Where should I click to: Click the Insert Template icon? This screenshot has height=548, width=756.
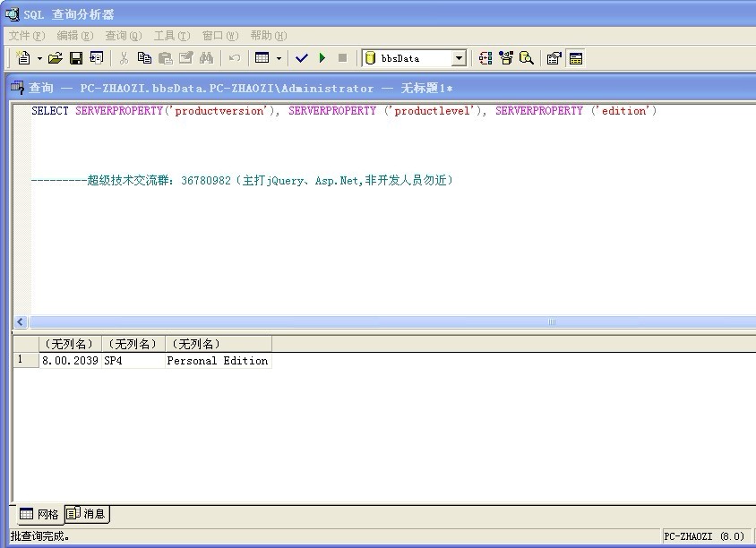(97, 58)
